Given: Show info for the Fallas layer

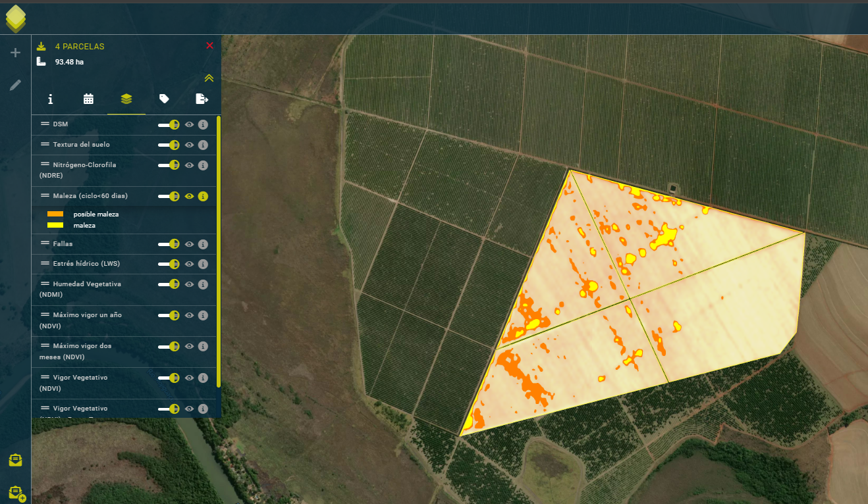Looking at the screenshot, I should pos(203,244).
